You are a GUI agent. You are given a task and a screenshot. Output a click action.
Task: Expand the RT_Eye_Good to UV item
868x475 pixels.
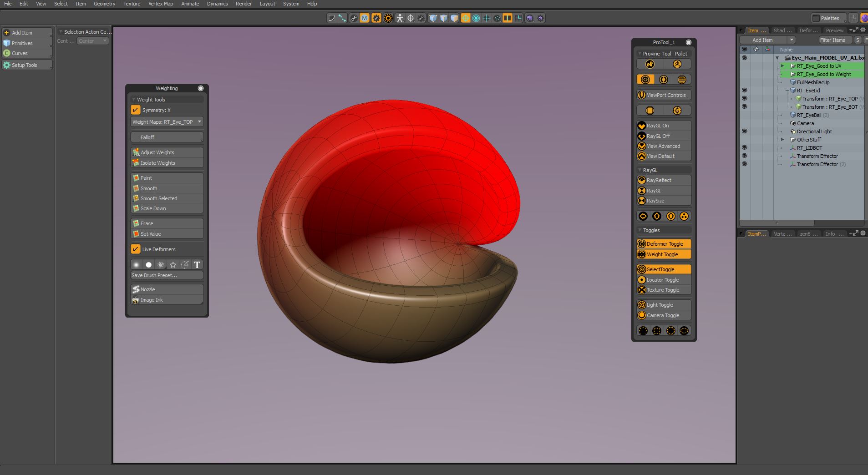pos(783,66)
